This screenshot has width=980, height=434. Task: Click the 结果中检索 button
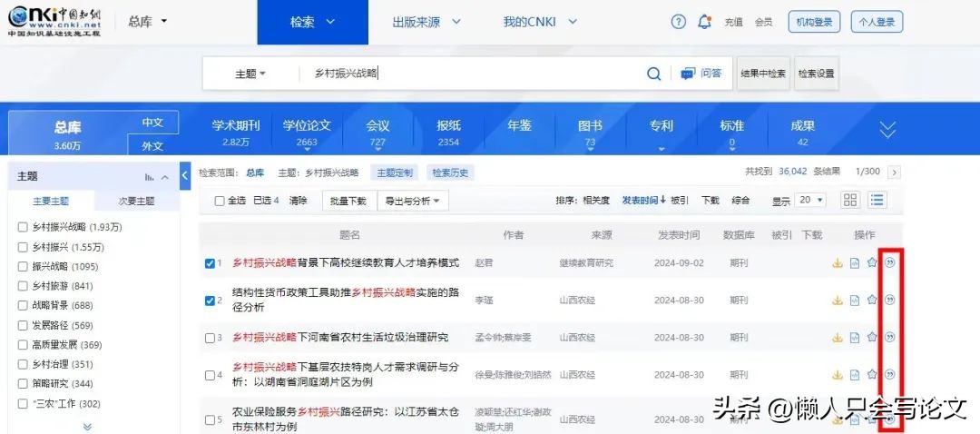click(763, 74)
